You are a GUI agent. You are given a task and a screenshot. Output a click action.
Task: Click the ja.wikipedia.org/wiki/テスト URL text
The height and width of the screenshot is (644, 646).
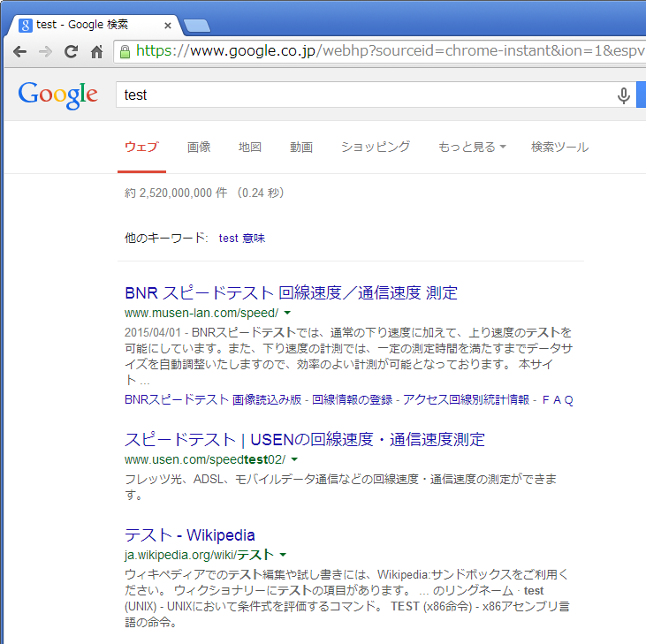tap(199, 555)
